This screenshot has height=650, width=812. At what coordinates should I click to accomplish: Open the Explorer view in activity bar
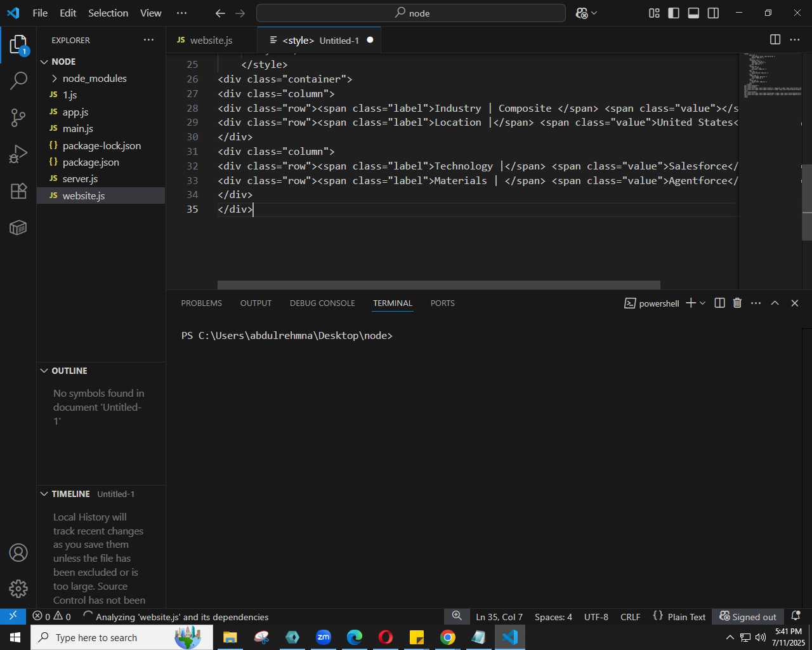(x=18, y=45)
